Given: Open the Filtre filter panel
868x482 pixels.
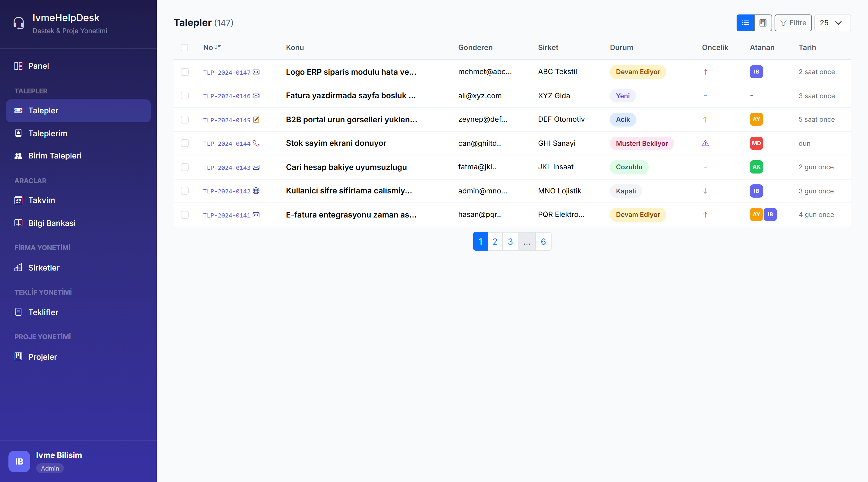Looking at the screenshot, I should pyautogui.click(x=793, y=23).
